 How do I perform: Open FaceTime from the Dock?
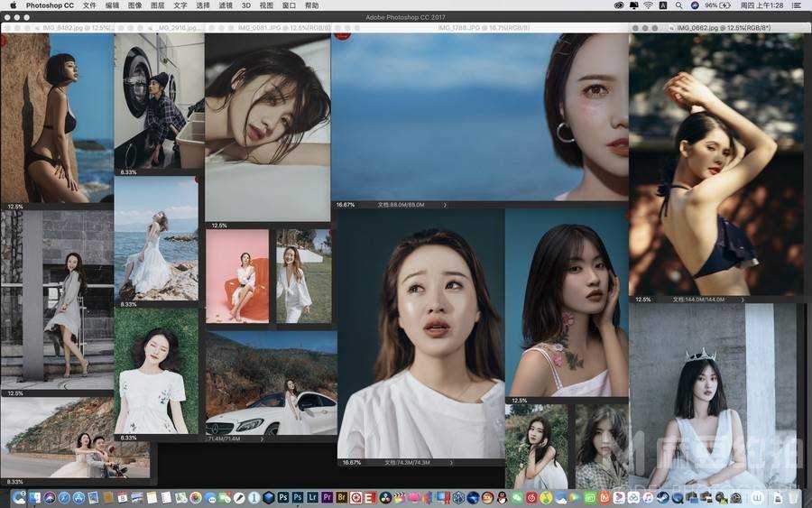[x=225, y=498]
